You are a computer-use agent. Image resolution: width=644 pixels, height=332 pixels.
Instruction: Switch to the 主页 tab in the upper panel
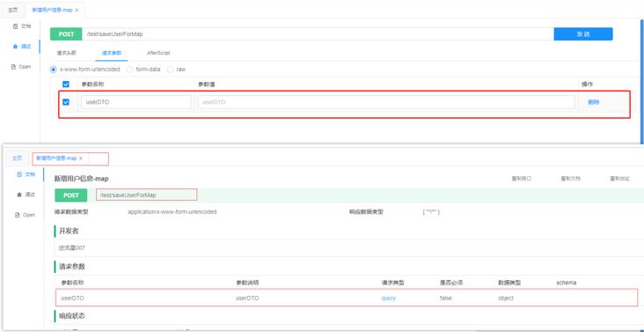coord(13,10)
